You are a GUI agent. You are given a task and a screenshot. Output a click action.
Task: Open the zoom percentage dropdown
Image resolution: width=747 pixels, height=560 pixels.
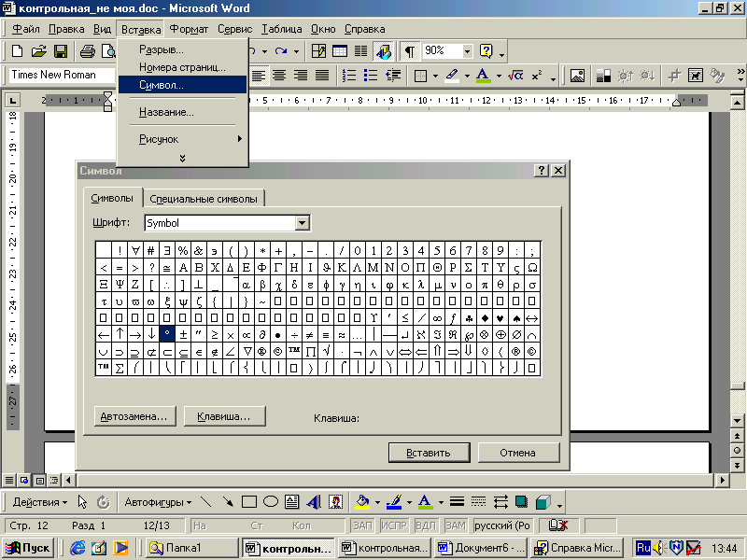tap(468, 51)
